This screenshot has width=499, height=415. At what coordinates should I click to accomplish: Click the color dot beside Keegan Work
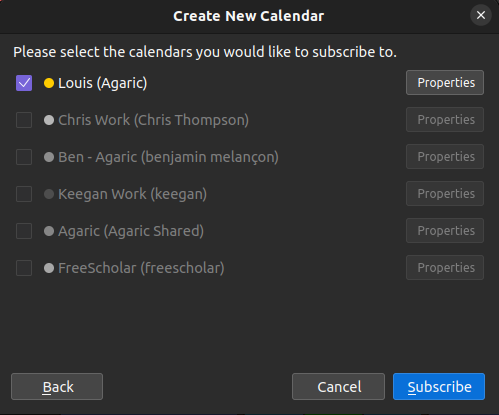coord(49,194)
